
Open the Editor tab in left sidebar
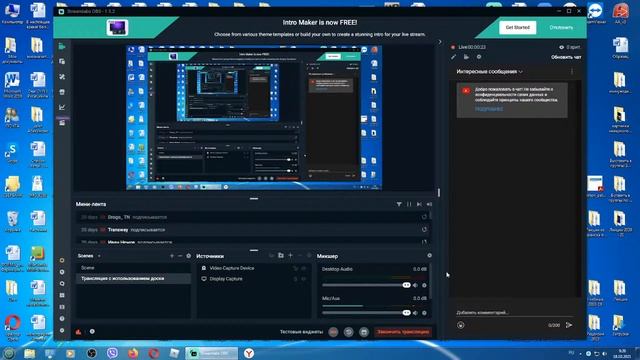point(62,47)
